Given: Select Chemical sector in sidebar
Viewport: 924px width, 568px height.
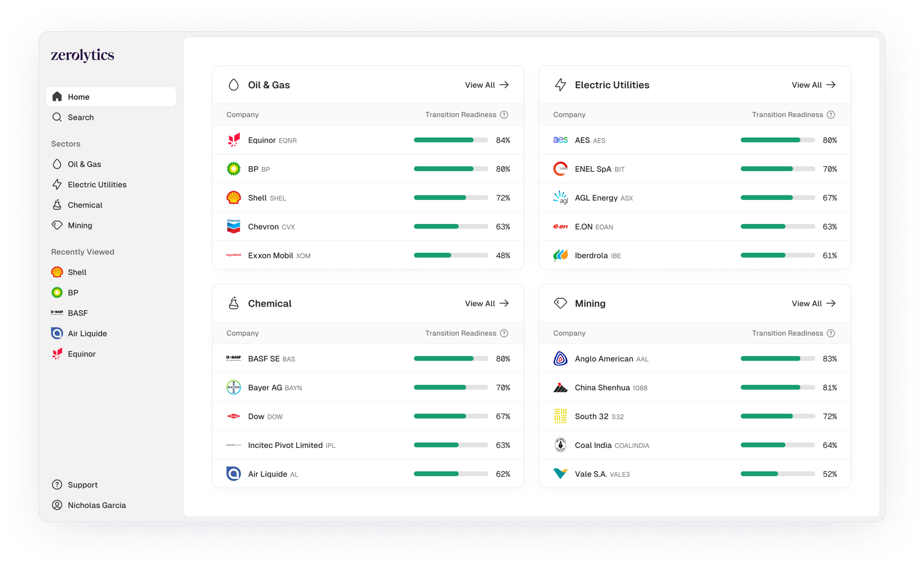Looking at the screenshot, I should (111, 205).
